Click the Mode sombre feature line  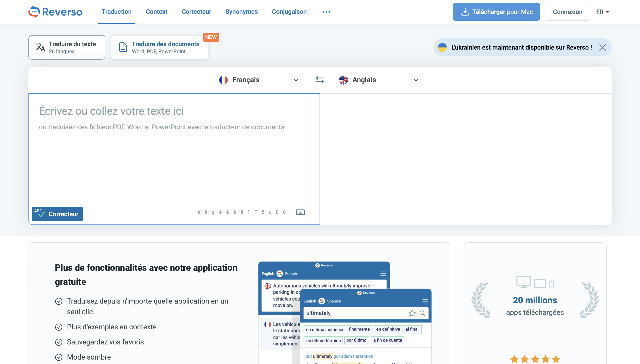pyautogui.click(x=89, y=357)
